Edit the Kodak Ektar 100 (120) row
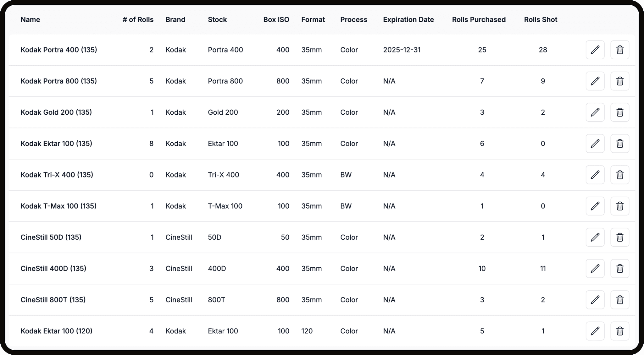Screen dimensions: 644x355 coord(595,331)
